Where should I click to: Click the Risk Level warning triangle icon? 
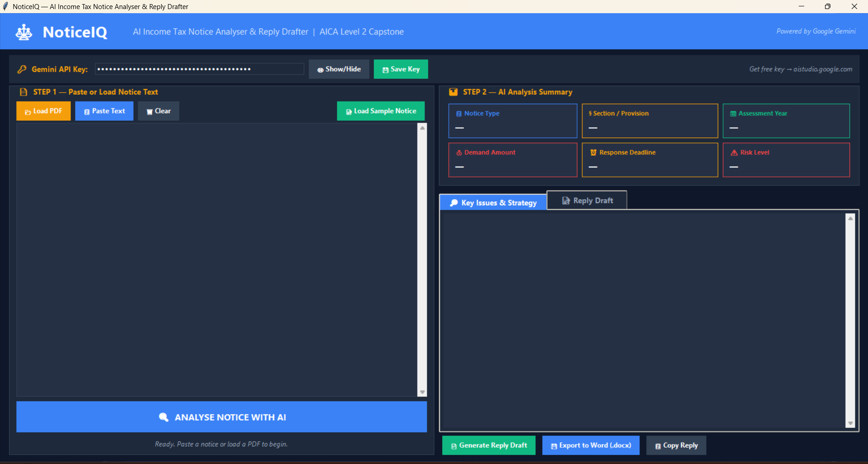tap(734, 153)
